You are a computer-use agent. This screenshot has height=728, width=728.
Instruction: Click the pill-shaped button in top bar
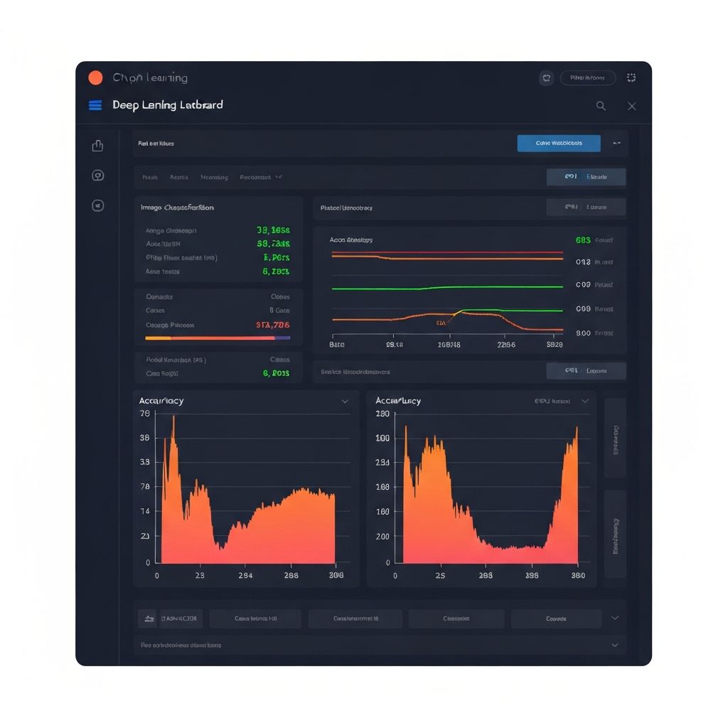587,78
